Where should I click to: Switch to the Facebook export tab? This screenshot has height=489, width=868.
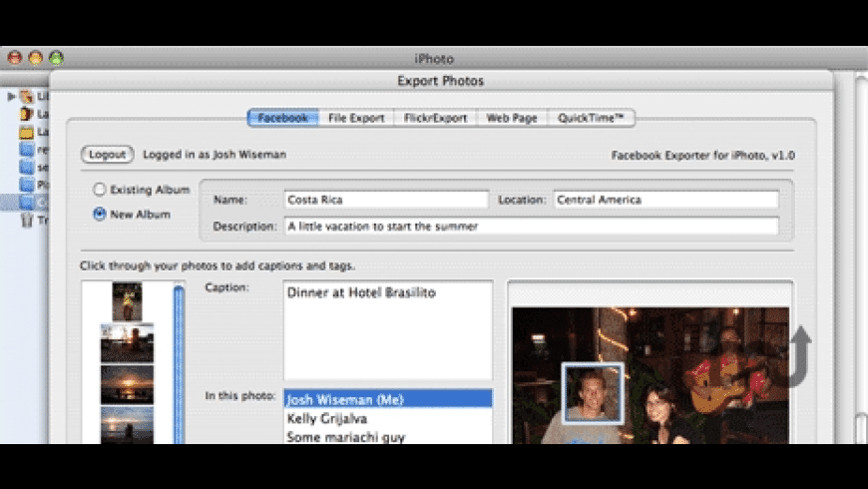283,118
